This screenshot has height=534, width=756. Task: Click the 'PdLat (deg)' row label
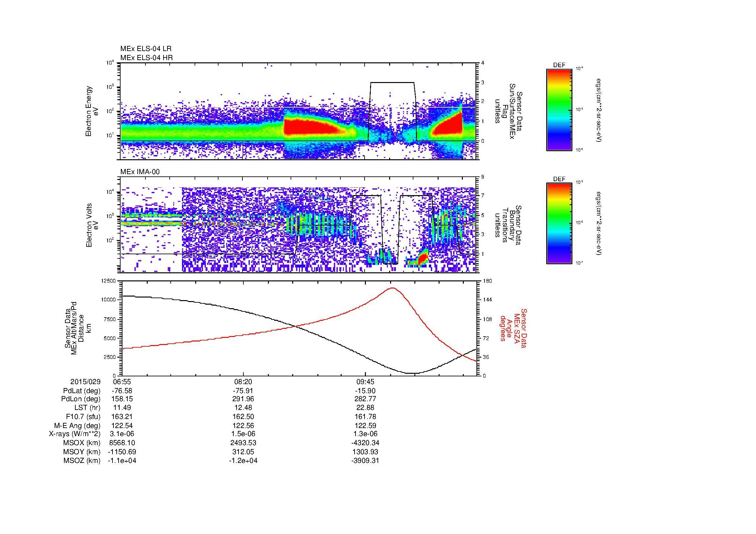point(82,391)
